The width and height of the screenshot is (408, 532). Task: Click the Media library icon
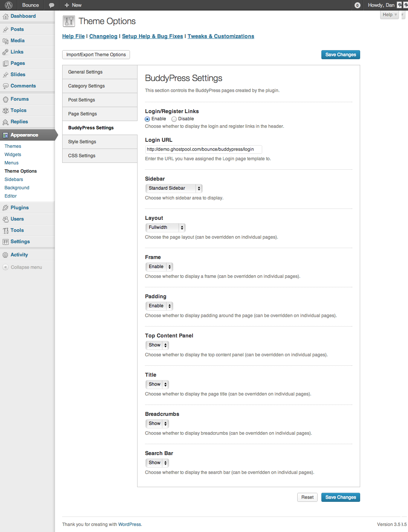[x=6, y=41]
